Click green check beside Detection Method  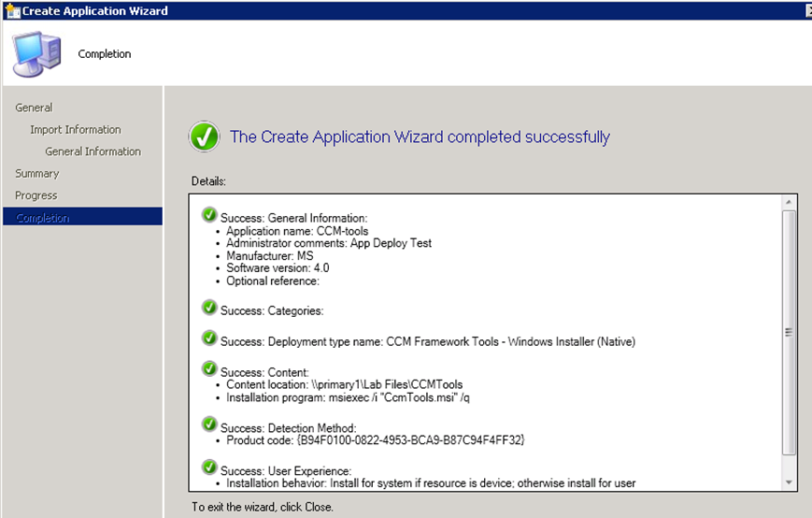click(x=209, y=424)
